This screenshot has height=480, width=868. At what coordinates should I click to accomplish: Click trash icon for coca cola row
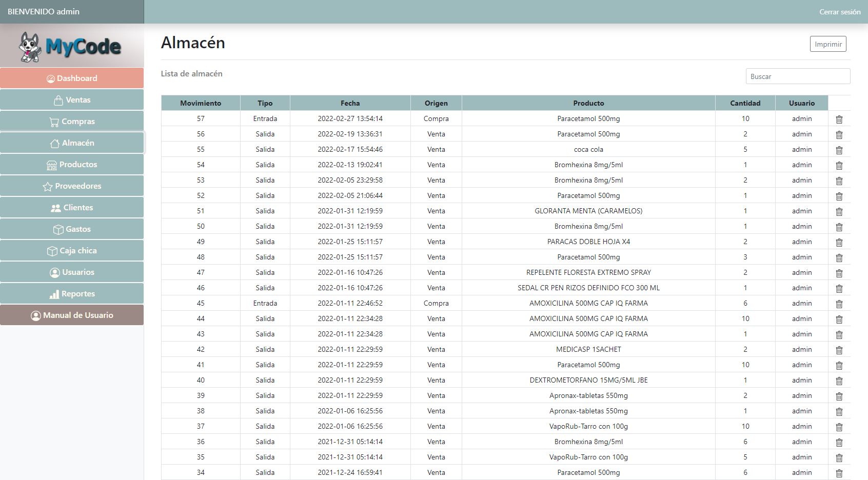click(839, 150)
